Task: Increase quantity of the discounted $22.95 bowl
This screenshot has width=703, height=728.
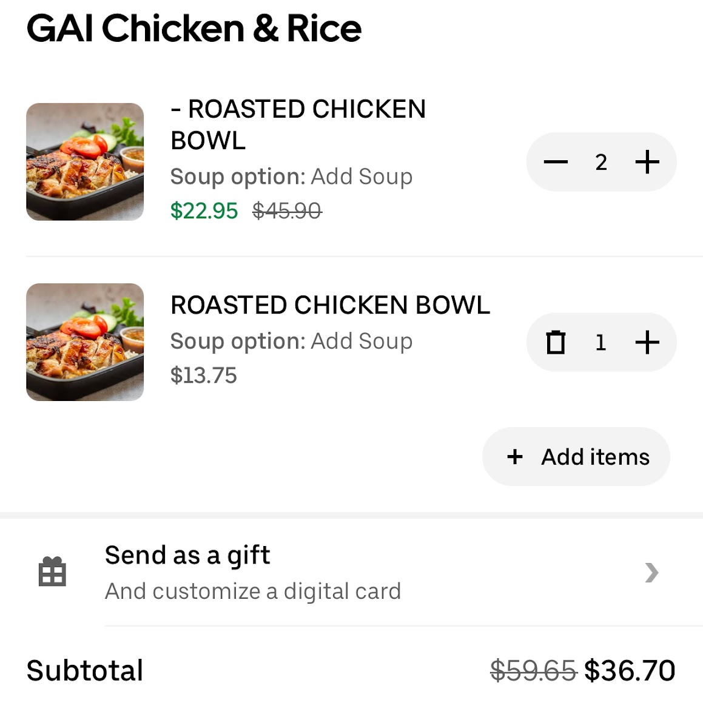Action: point(647,162)
